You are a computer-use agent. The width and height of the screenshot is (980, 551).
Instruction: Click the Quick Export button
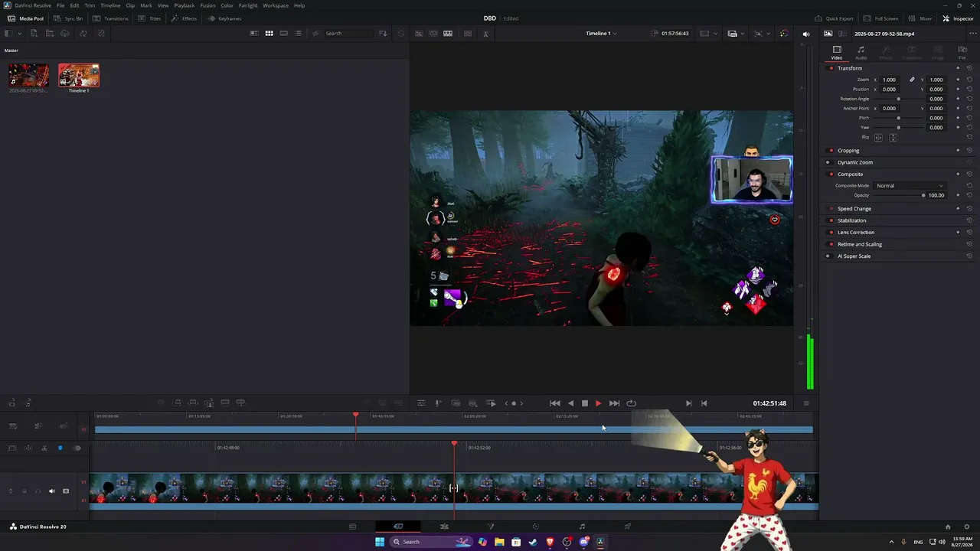(x=834, y=18)
